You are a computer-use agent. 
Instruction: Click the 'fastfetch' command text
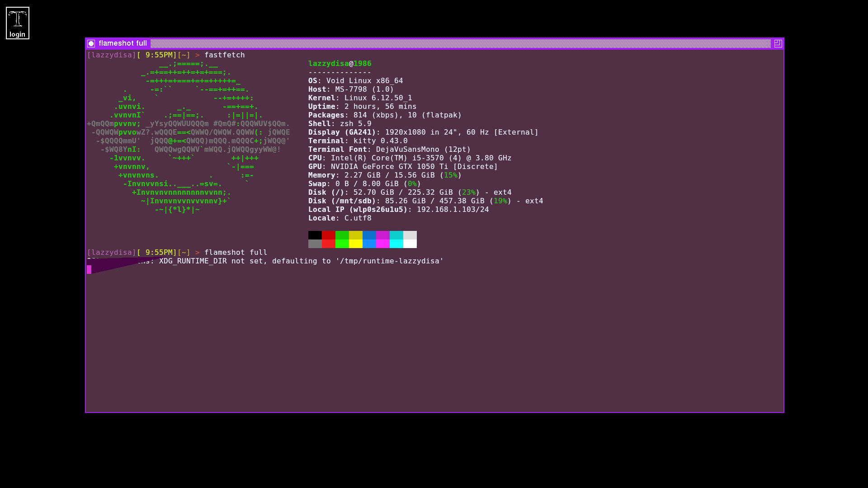[x=224, y=55]
